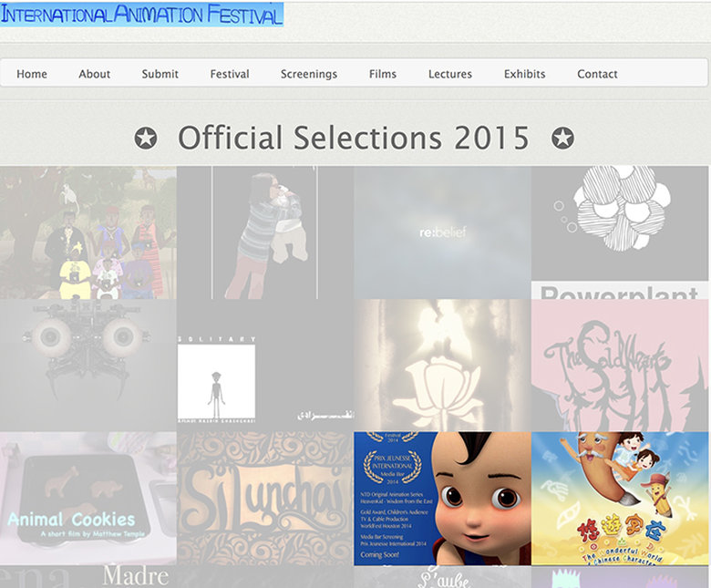This screenshot has height=588, width=711.
Task: Navigate to the Films section
Action: [383, 74]
